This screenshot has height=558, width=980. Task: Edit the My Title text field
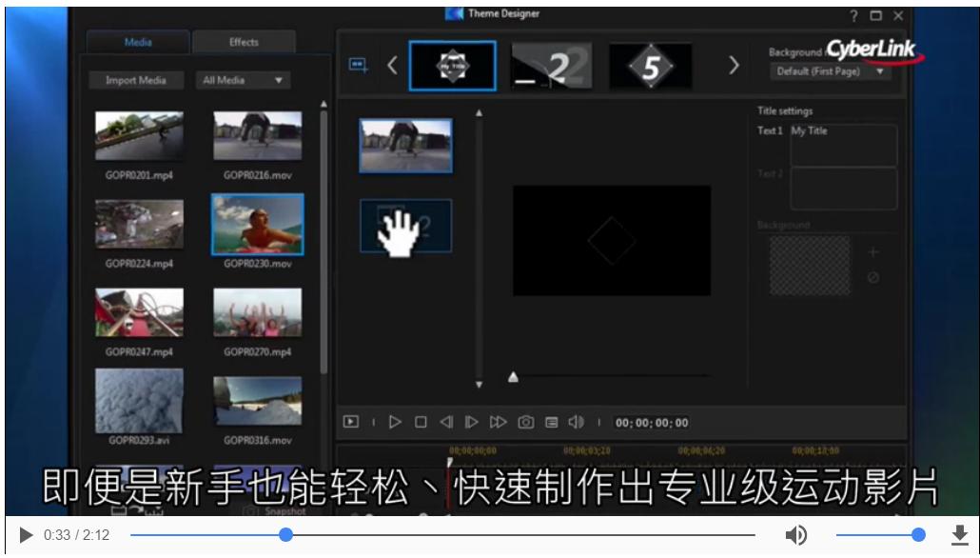tap(843, 145)
